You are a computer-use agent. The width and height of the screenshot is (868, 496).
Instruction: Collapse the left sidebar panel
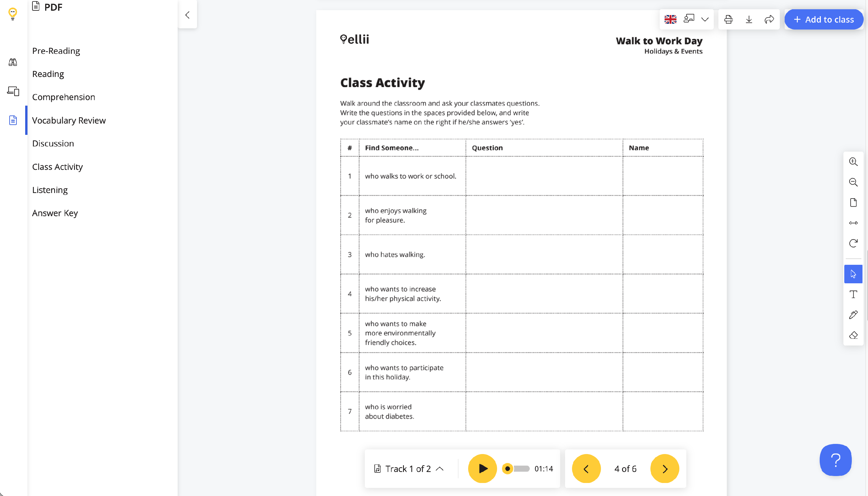(187, 15)
